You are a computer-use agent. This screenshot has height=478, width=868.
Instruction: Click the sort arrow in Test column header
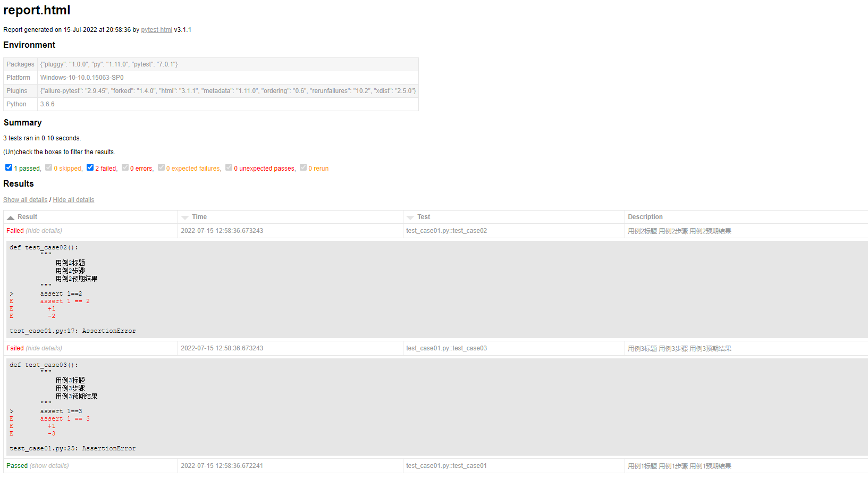point(410,217)
